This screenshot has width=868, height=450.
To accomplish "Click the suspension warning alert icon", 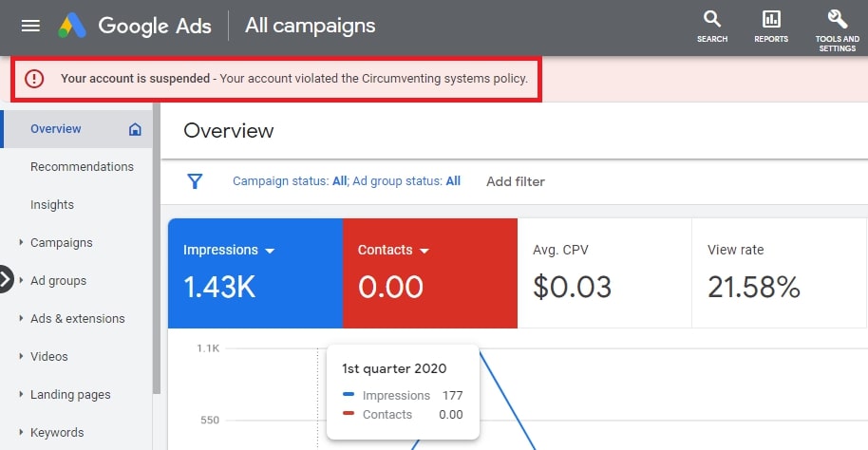I will (x=35, y=79).
